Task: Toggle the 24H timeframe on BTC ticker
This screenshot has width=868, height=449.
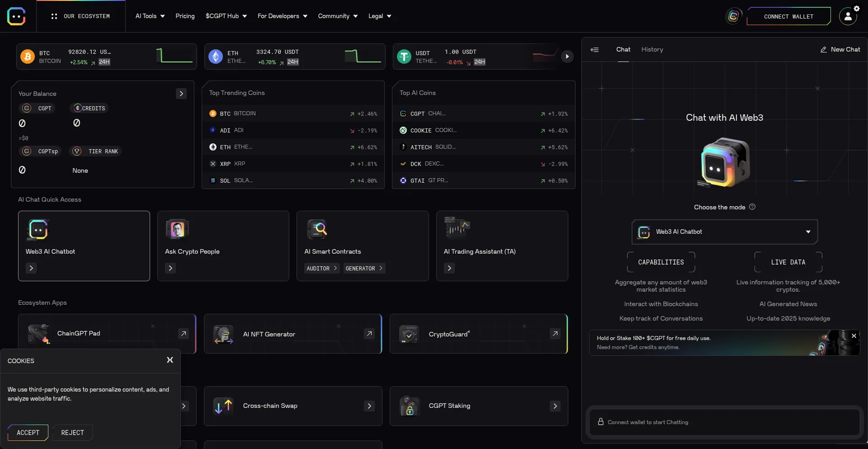Action: (104, 62)
